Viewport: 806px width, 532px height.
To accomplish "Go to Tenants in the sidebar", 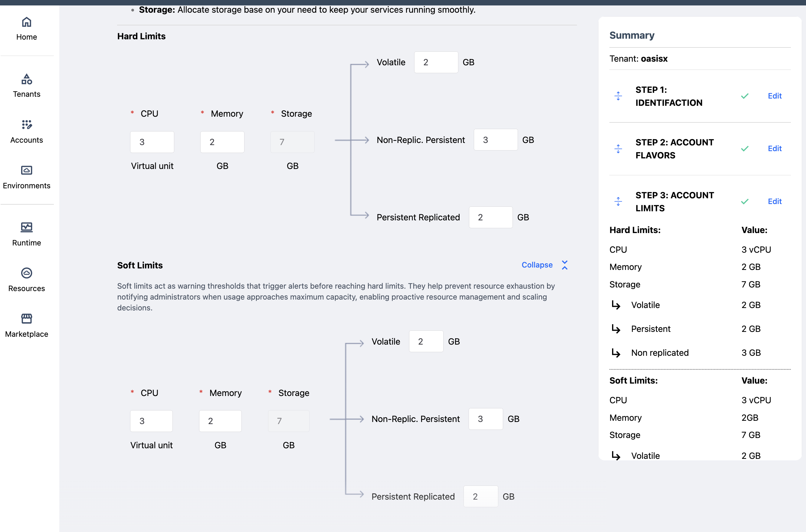I will coord(27,79).
